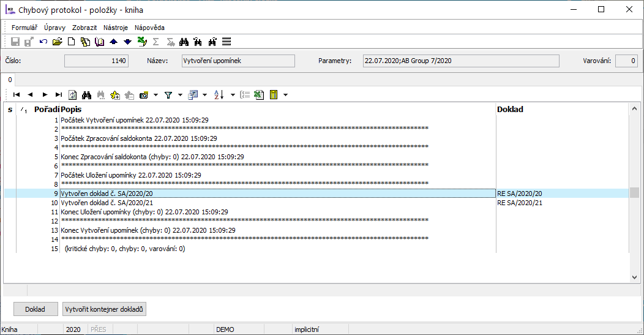644x335 pixels.
Task: Click the Parametry field
Action: click(x=461, y=61)
